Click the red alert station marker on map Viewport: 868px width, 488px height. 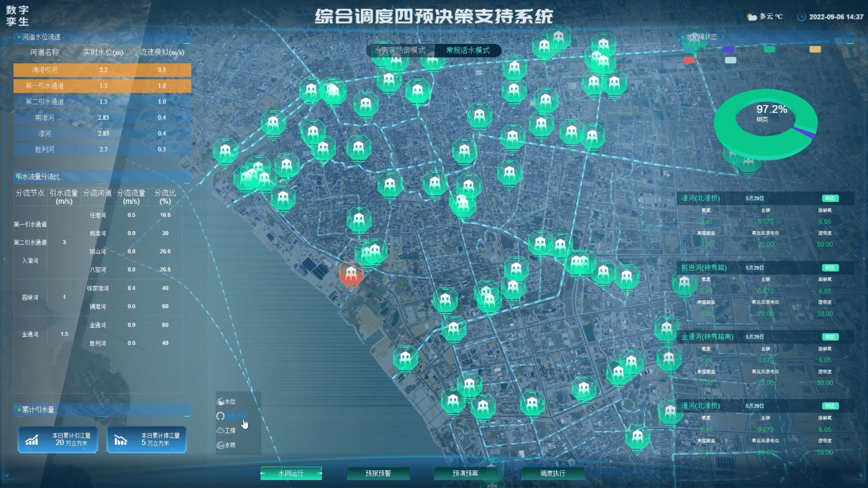351,273
